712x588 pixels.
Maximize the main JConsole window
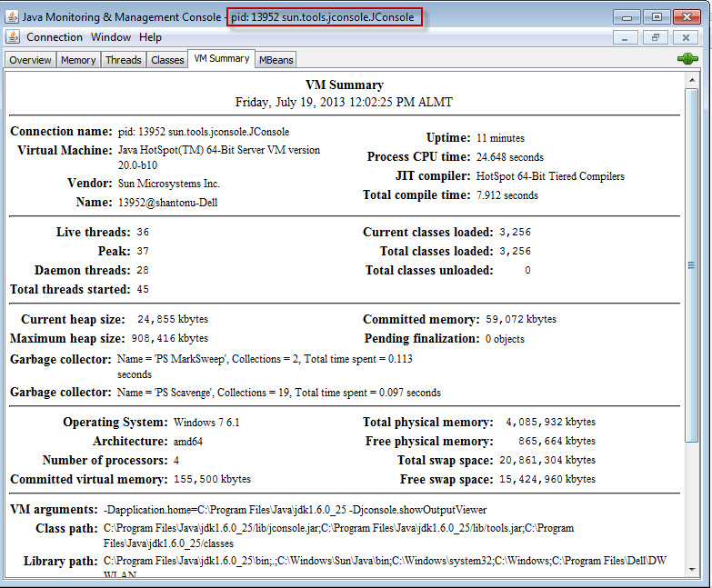coord(657,17)
